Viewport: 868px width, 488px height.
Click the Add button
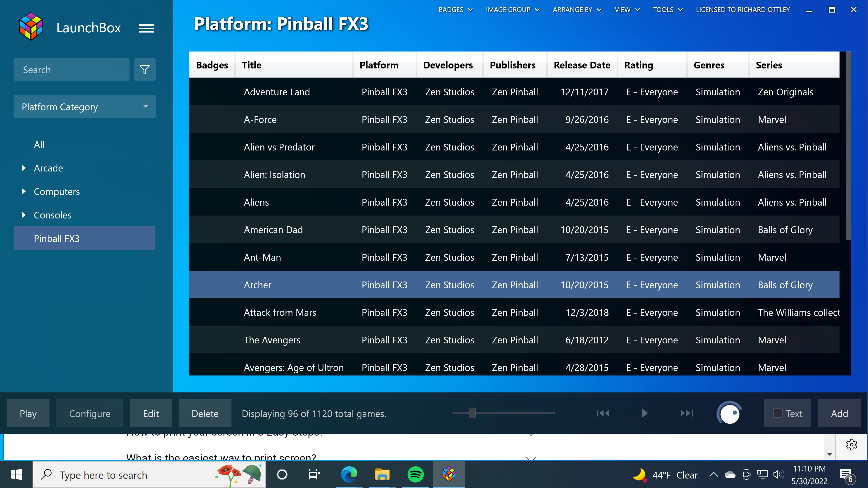click(839, 413)
